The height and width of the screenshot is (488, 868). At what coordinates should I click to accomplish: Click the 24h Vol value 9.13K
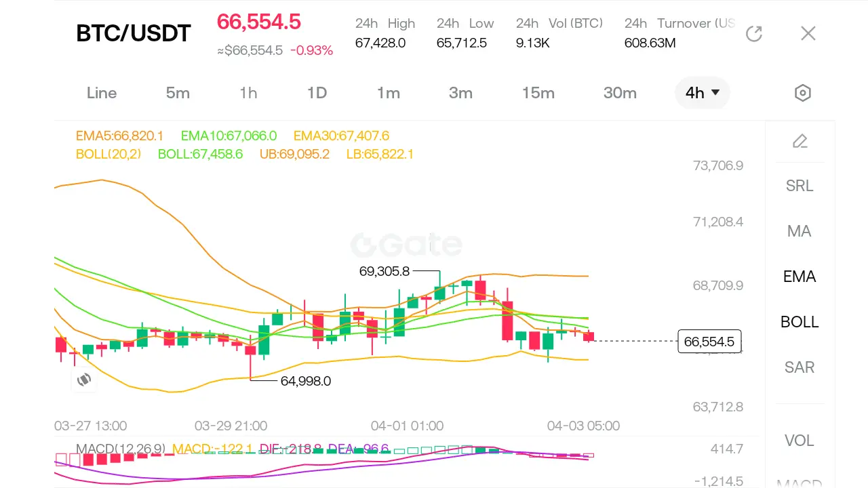[533, 43]
